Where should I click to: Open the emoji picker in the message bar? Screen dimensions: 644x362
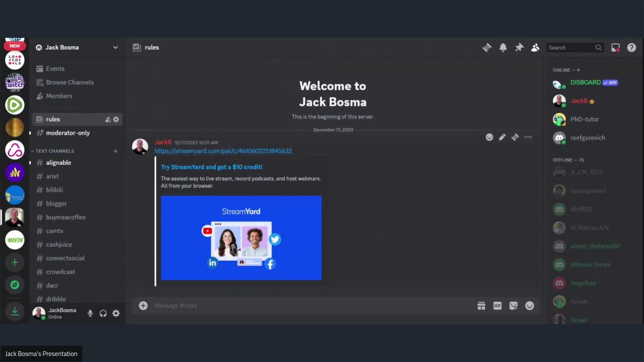pyautogui.click(x=530, y=305)
